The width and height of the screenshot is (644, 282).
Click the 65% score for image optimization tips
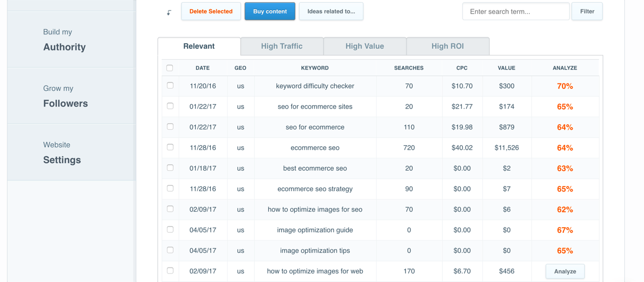(565, 251)
